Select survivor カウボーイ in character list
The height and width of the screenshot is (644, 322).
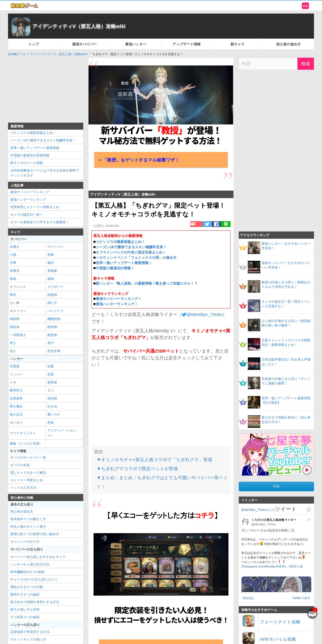55,287
